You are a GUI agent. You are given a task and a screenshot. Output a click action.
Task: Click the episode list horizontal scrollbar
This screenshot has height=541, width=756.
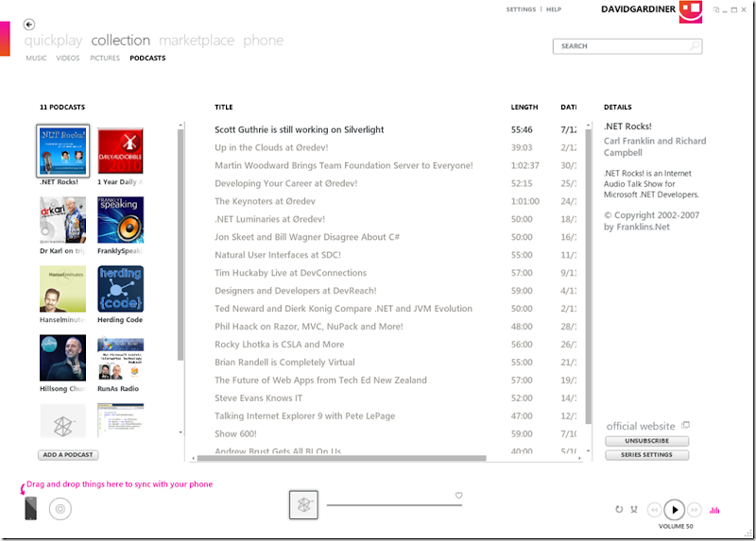[341, 458]
